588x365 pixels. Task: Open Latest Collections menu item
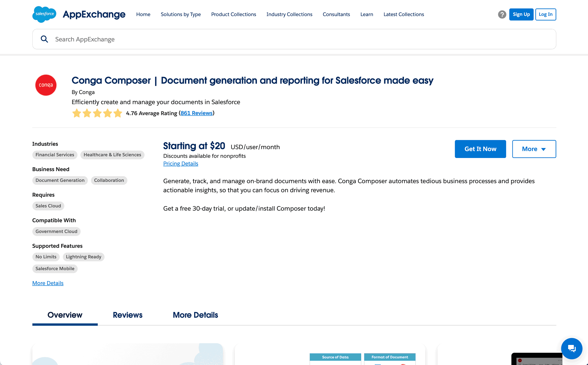[404, 14]
